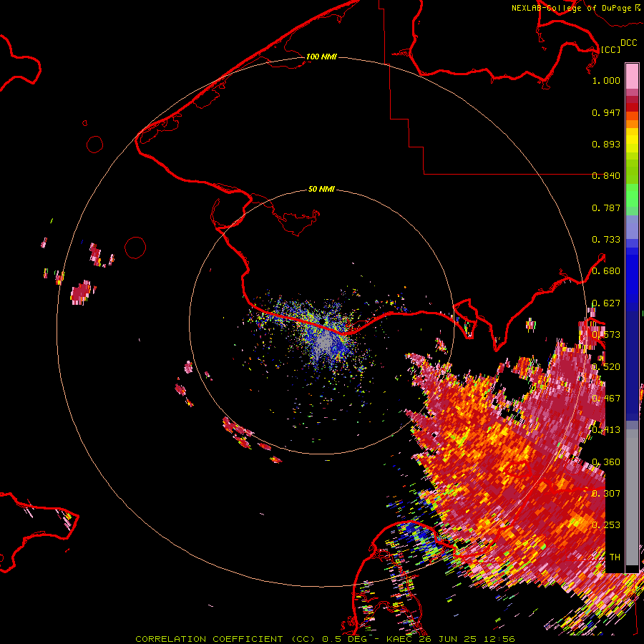The width and height of the screenshot is (644, 644).
Task: Click the 0.787 legend value
Action: click(x=606, y=208)
